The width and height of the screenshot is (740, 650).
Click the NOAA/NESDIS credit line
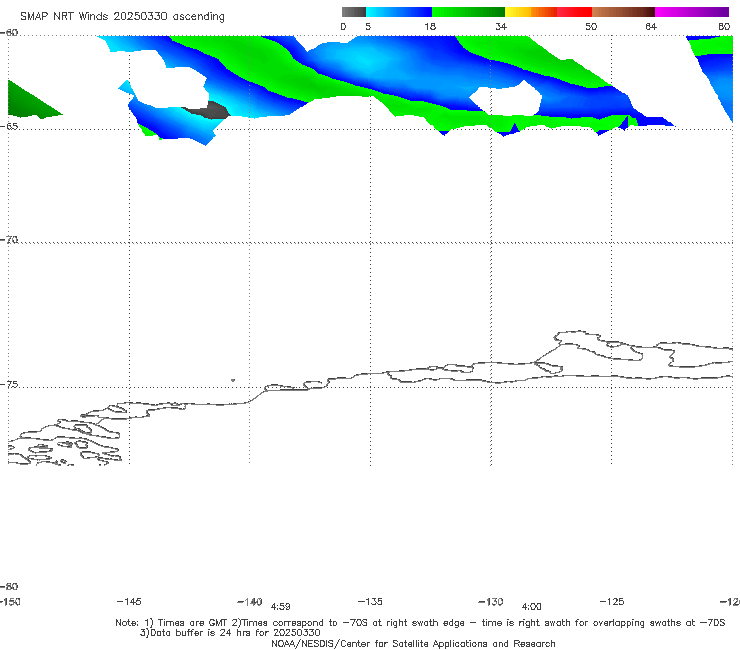point(413,644)
